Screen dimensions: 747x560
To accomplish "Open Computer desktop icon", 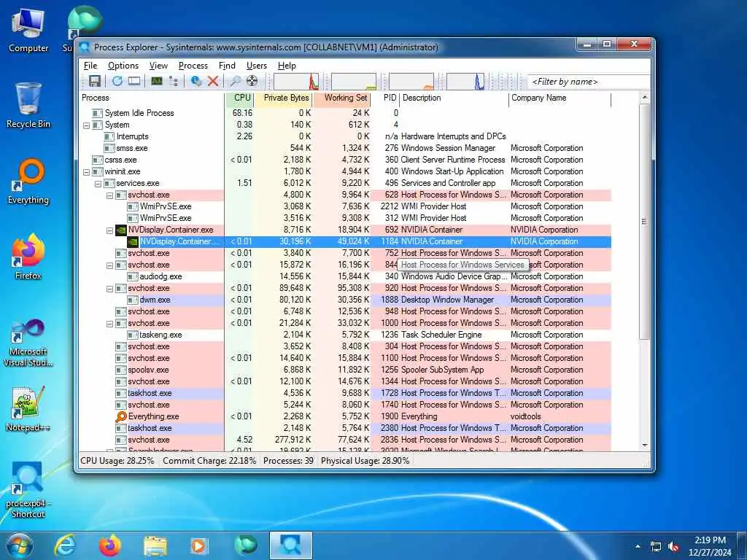I will pyautogui.click(x=28, y=29).
